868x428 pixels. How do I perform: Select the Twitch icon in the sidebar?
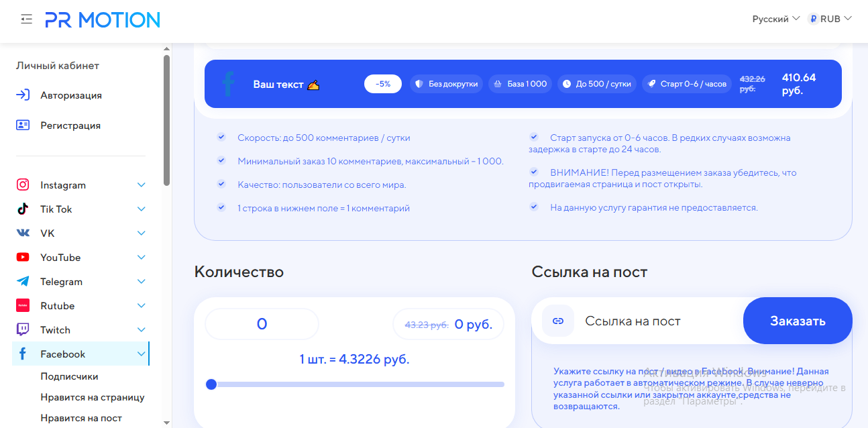[22, 329]
